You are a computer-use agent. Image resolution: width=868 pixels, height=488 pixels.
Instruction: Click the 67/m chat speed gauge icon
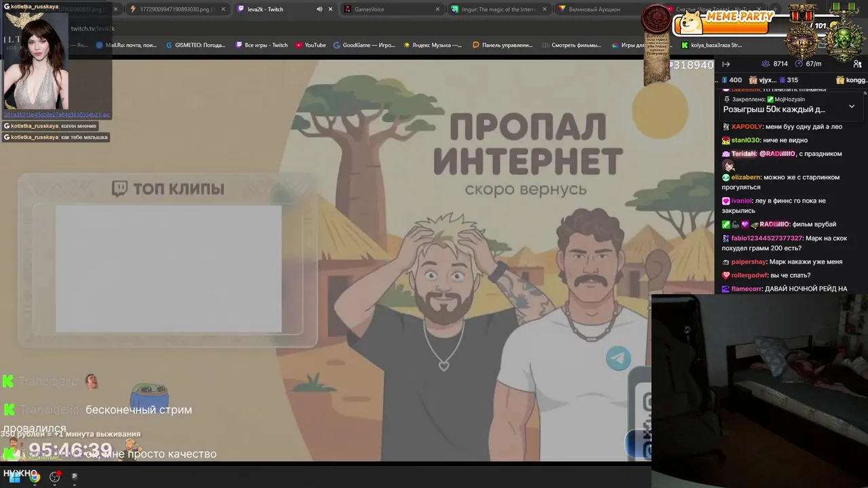tap(798, 64)
